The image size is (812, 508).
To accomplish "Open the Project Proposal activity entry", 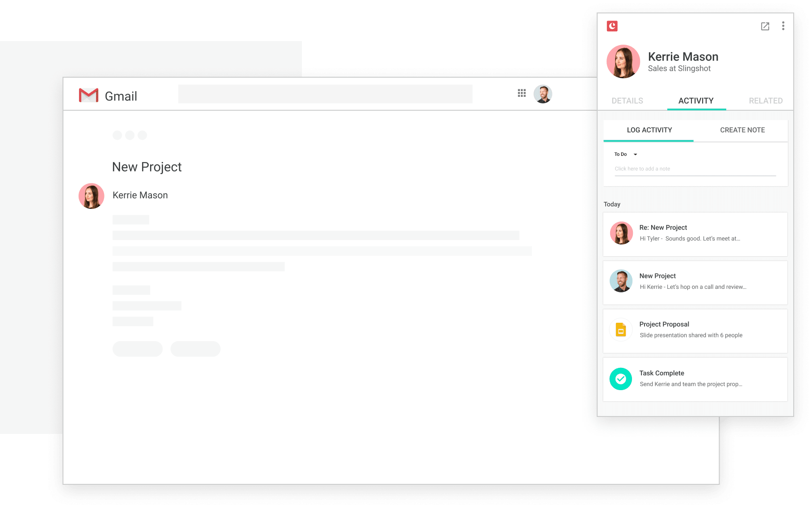I will pyautogui.click(x=695, y=331).
